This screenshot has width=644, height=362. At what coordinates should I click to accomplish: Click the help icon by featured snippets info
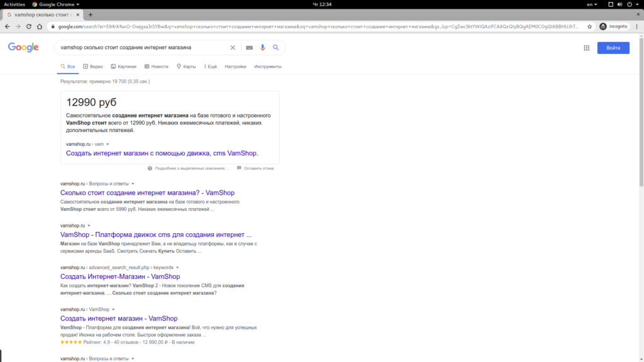coord(150,168)
